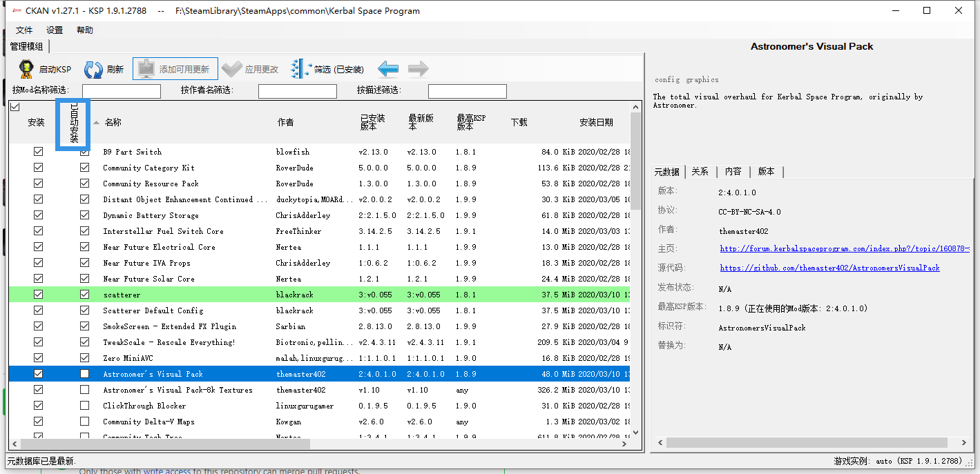Focus the 按描述筛选 input field

(468, 91)
